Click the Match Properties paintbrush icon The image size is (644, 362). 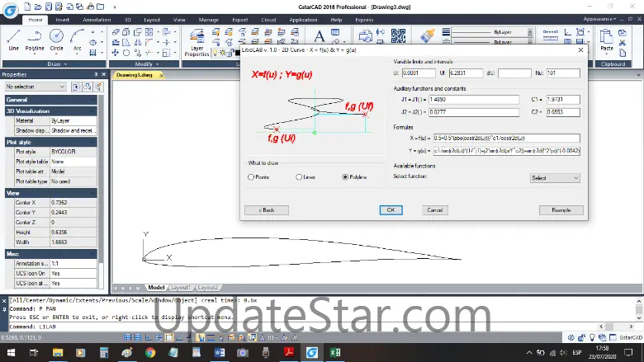point(428,35)
